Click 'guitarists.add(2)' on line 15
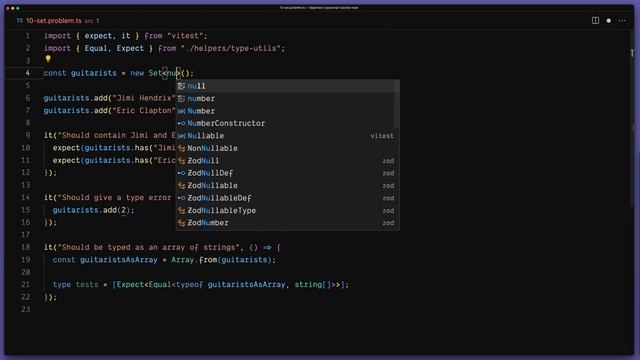640x360 pixels. click(91, 210)
